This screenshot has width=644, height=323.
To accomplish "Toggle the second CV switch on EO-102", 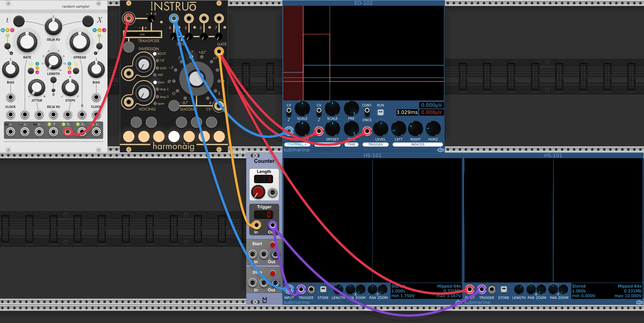I will [x=319, y=110].
